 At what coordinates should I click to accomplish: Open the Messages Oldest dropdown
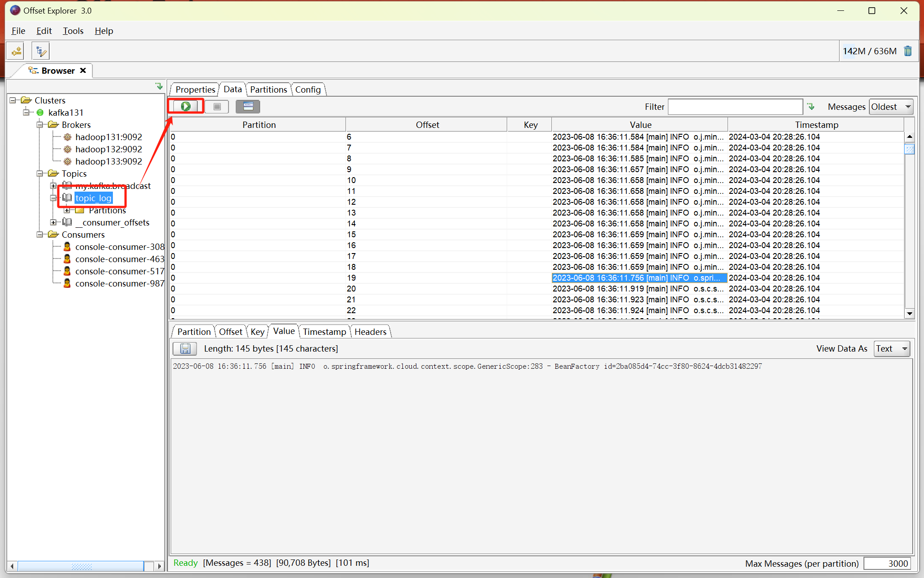coord(891,107)
